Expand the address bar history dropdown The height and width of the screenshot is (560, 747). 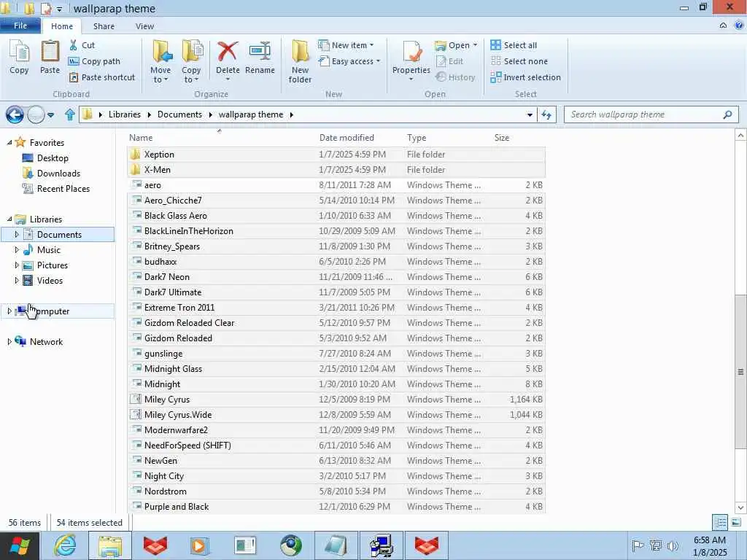(530, 114)
